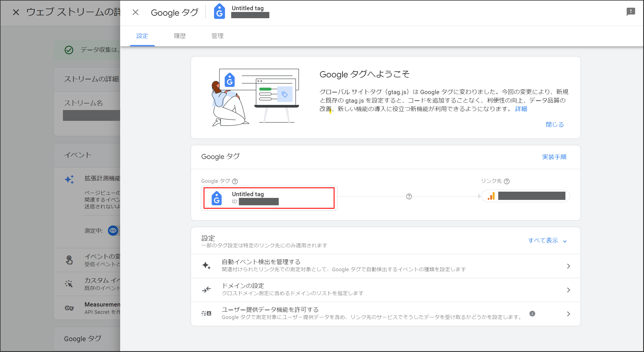Image resolution: width=644 pixels, height=352 pixels.
Task: Click help icon next to リンク先 label
Action: 507,181
